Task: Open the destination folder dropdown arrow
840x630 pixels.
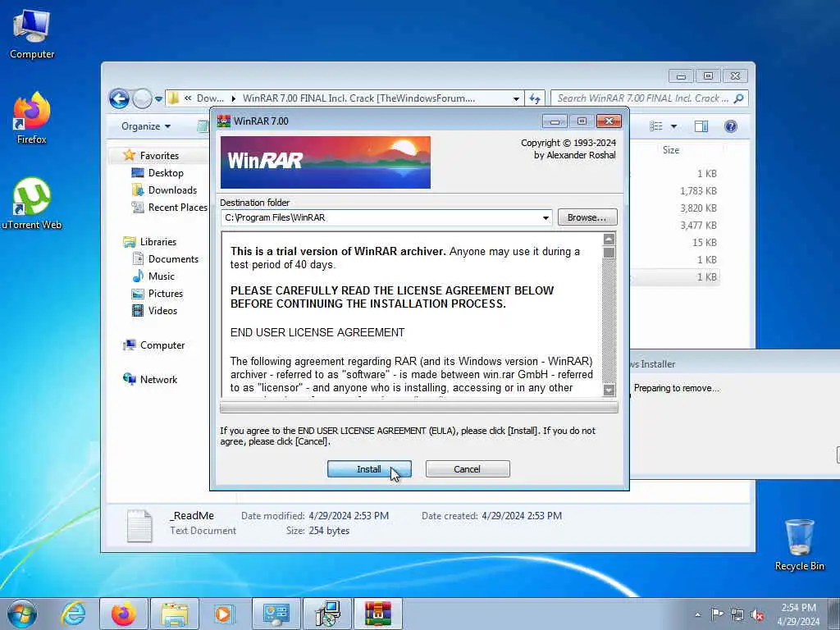Action: pos(545,217)
